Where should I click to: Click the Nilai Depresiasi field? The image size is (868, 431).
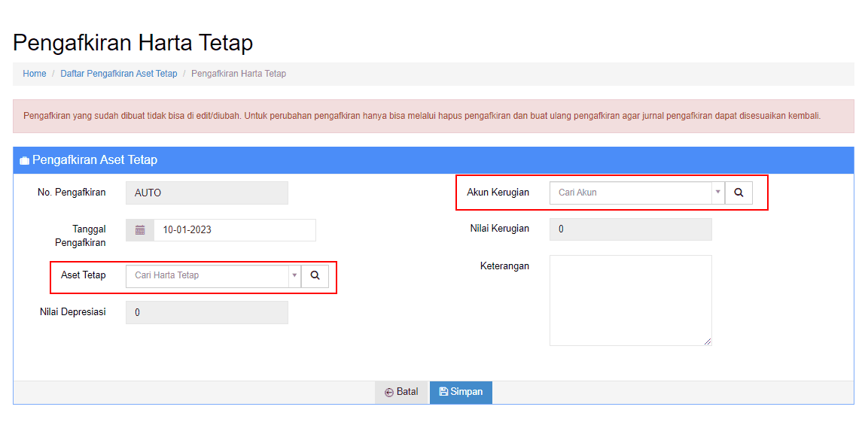point(207,313)
